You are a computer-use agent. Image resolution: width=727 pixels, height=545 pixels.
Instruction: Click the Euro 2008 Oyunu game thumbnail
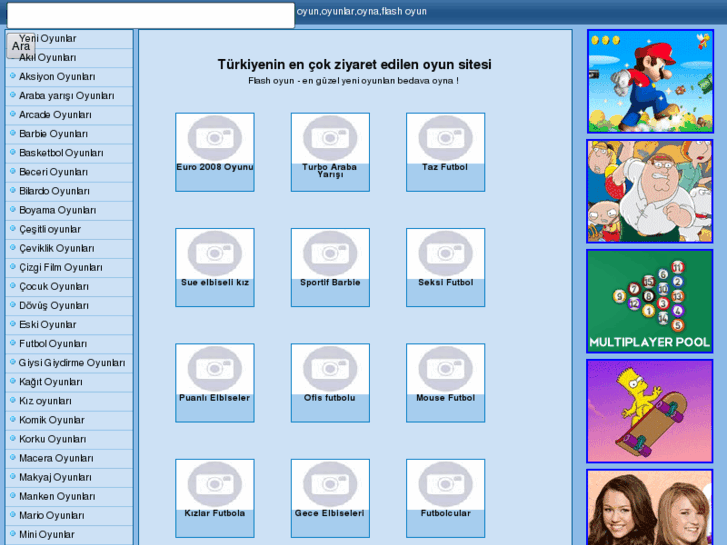point(215,138)
